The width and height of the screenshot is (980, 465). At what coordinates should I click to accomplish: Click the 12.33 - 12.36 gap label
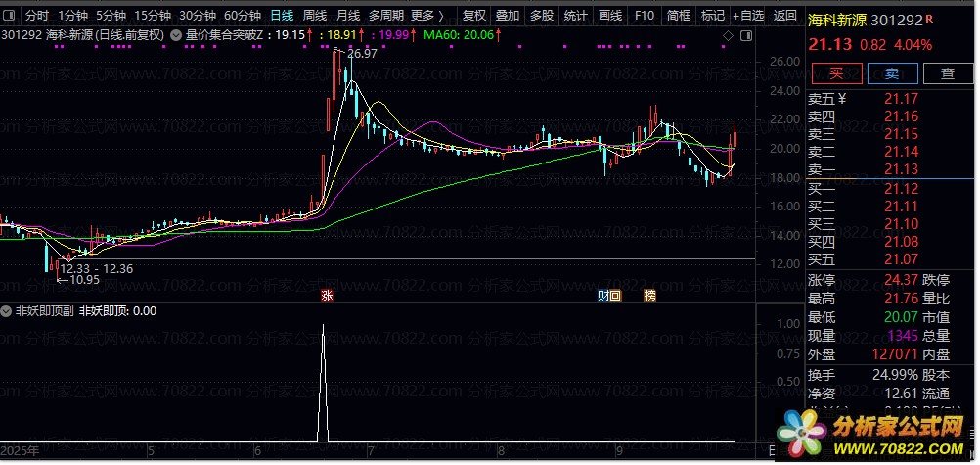pos(96,269)
